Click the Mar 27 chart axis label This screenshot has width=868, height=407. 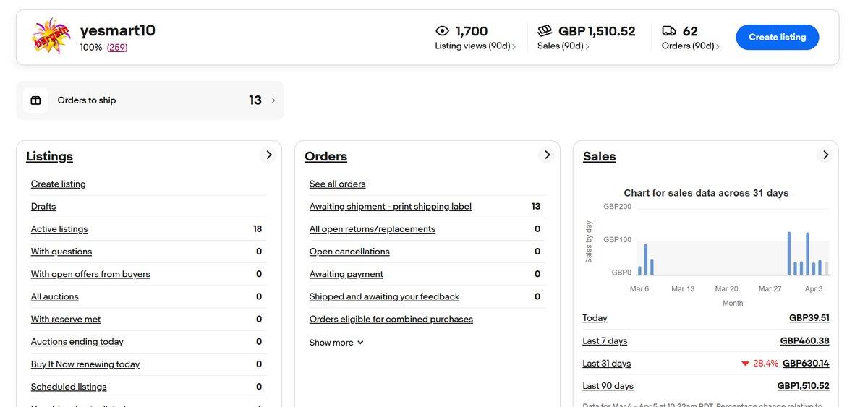[x=770, y=288]
